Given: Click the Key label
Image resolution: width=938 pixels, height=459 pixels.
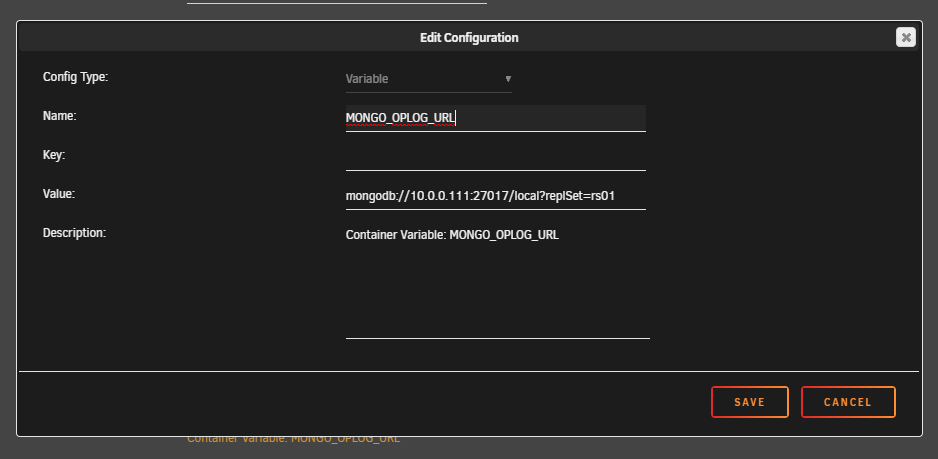Looking at the screenshot, I should [54, 155].
